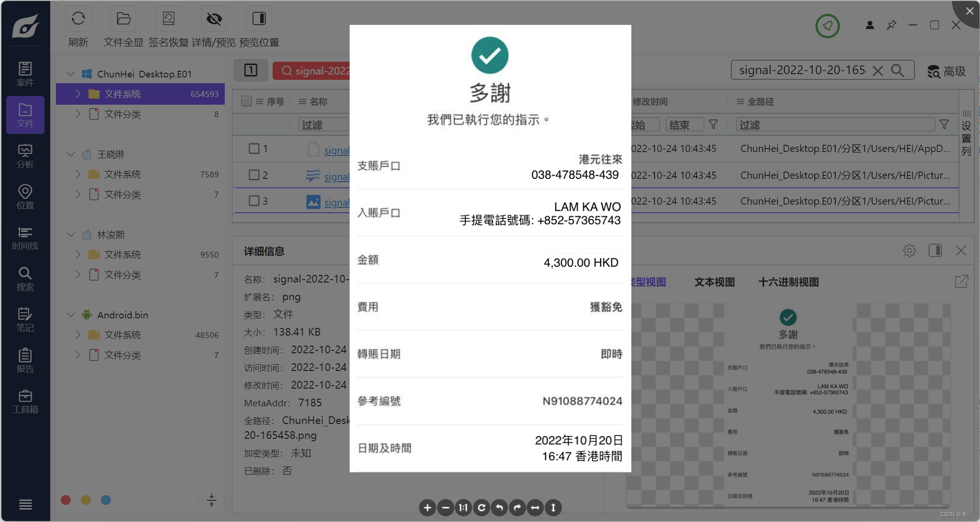Expand the 文件分类 node under ChunHei_Desktop.E01
Screen dimensions: 980x522
pyautogui.click(x=77, y=114)
